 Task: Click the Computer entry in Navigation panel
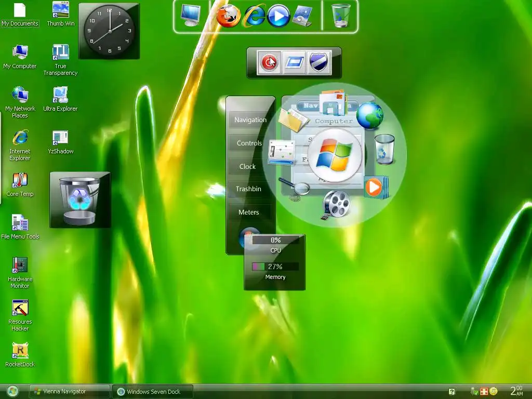pyautogui.click(x=334, y=121)
